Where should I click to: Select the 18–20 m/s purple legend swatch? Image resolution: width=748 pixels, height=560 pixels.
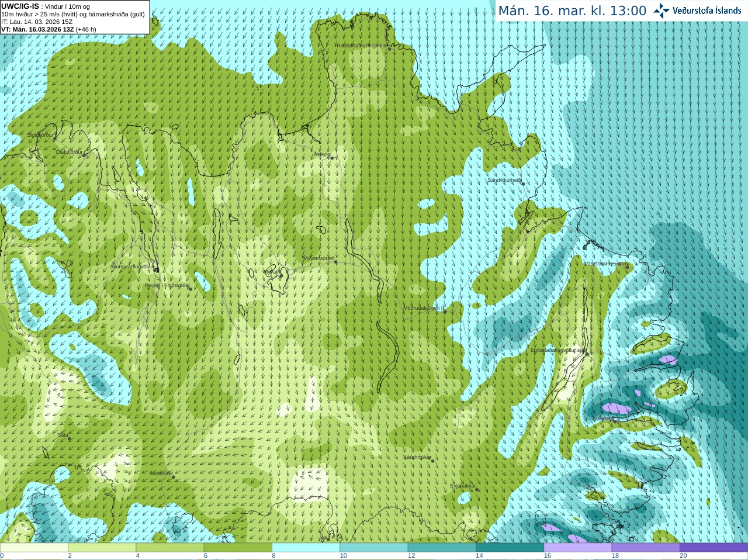tap(646, 547)
